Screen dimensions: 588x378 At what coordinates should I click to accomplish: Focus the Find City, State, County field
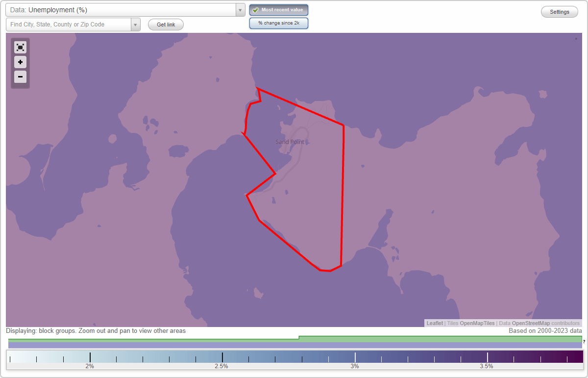69,25
